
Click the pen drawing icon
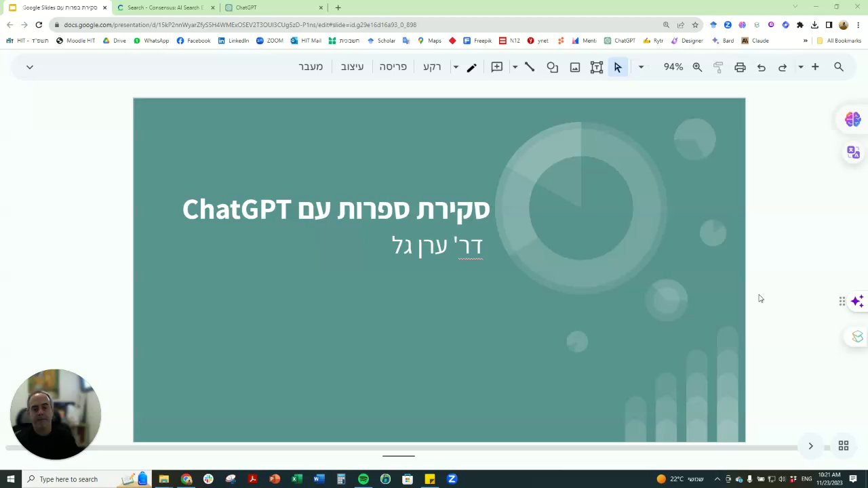coord(471,67)
